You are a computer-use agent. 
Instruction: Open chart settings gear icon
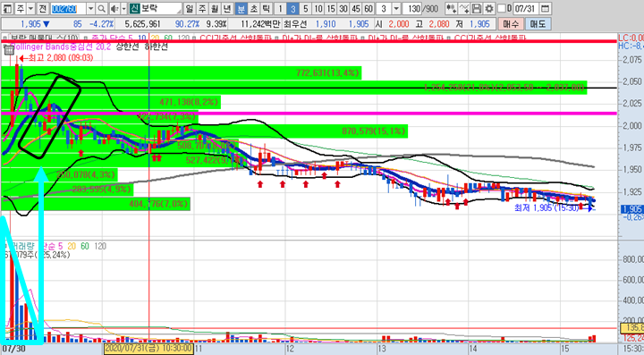(x=489, y=8)
